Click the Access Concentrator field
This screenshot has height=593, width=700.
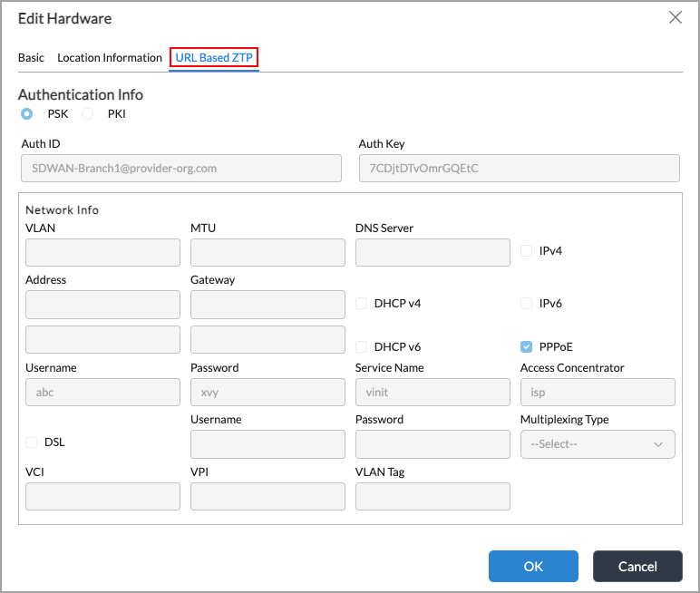pos(598,392)
